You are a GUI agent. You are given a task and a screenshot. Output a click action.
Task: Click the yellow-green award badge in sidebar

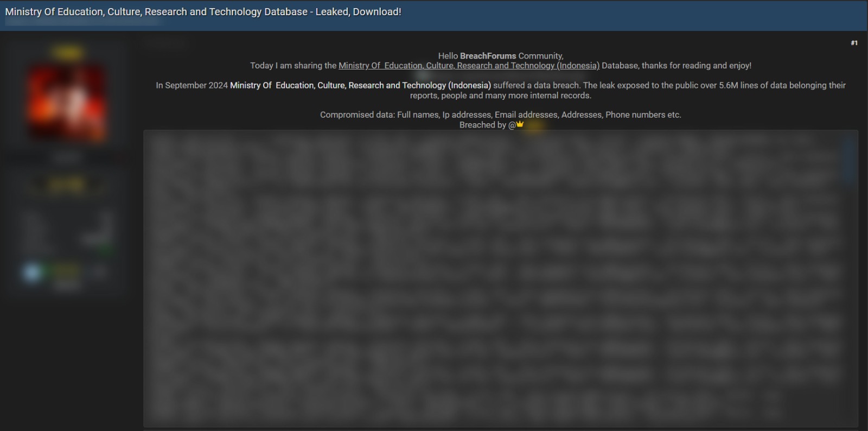pyautogui.click(x=65, y=271)
